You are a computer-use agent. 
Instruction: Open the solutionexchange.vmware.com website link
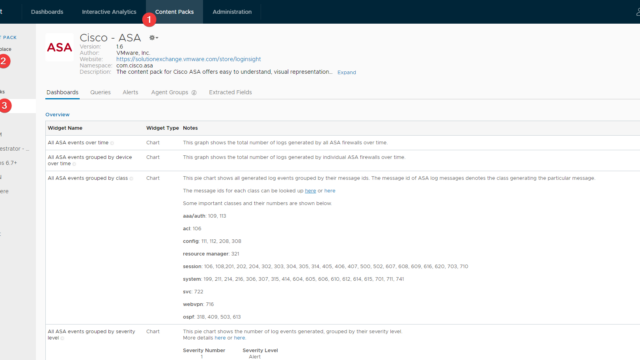188,59
